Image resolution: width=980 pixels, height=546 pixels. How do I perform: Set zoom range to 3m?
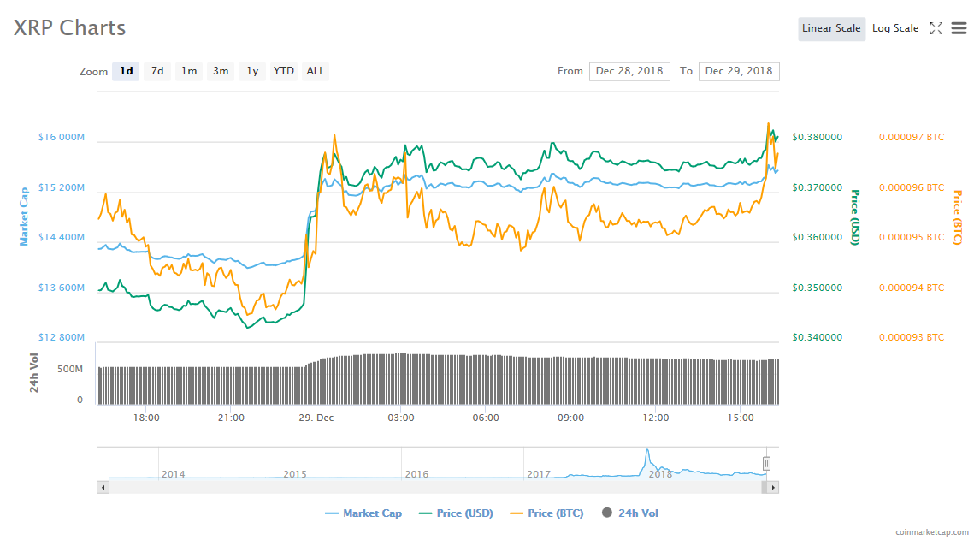[221, 71]
